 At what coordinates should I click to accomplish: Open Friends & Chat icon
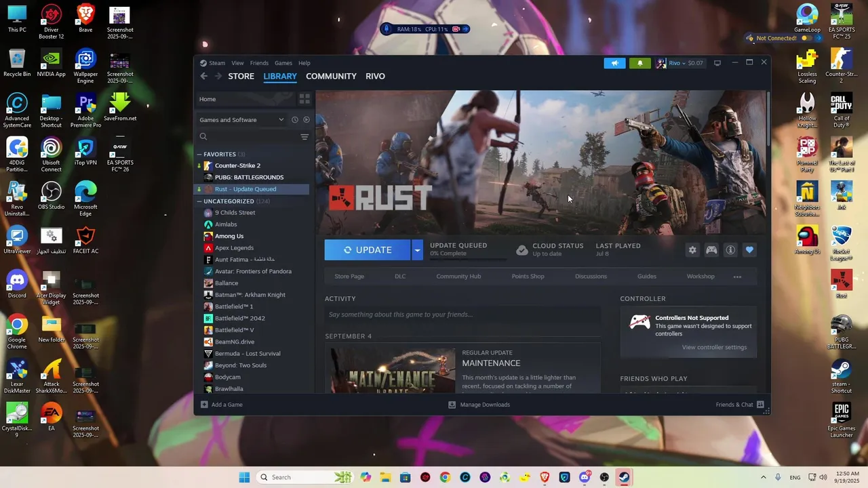[760, 405]
